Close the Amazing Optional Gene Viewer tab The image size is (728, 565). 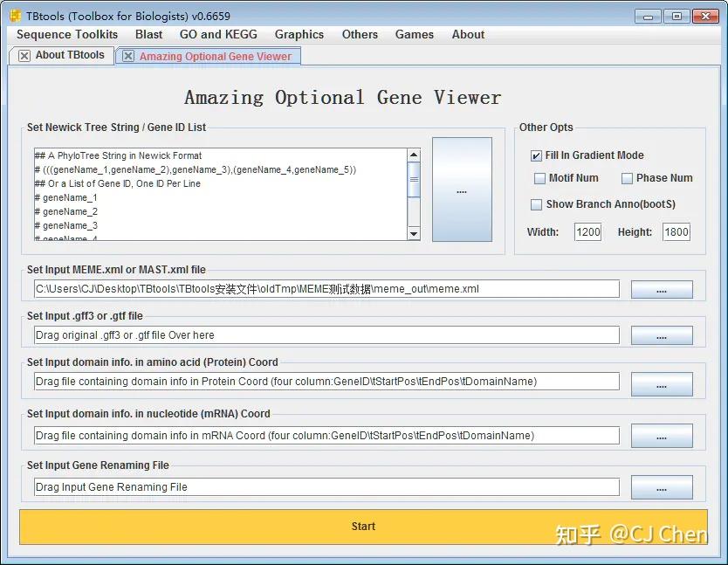click(x=127, y=54)
